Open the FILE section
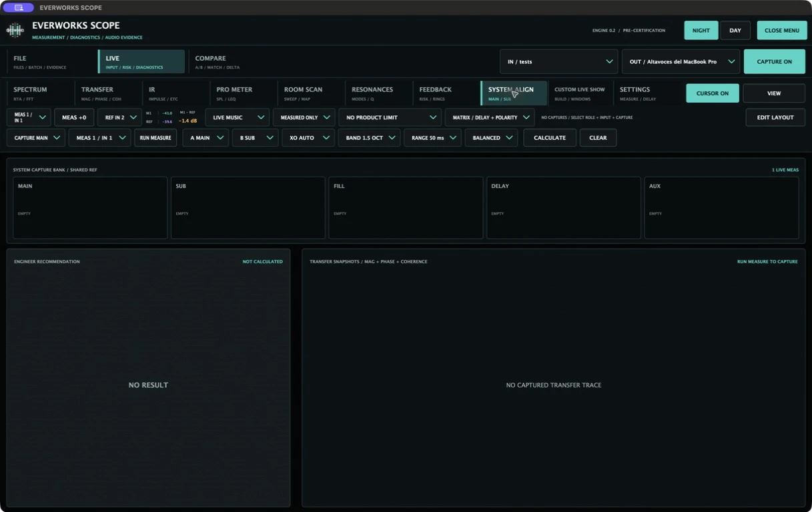This screenshot has height=512, width=812. point(51,61)
